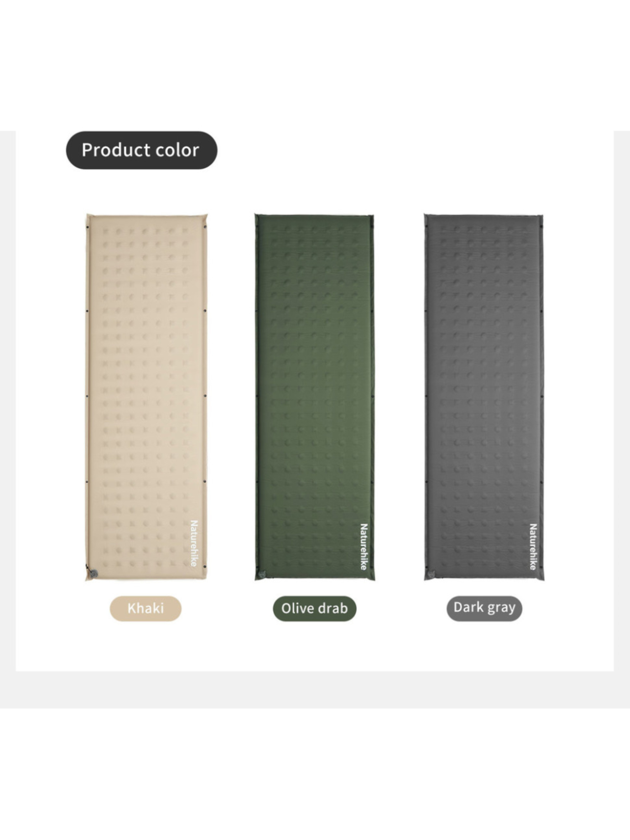Open the olive drab sleeping pad image

tap(315, 397)
